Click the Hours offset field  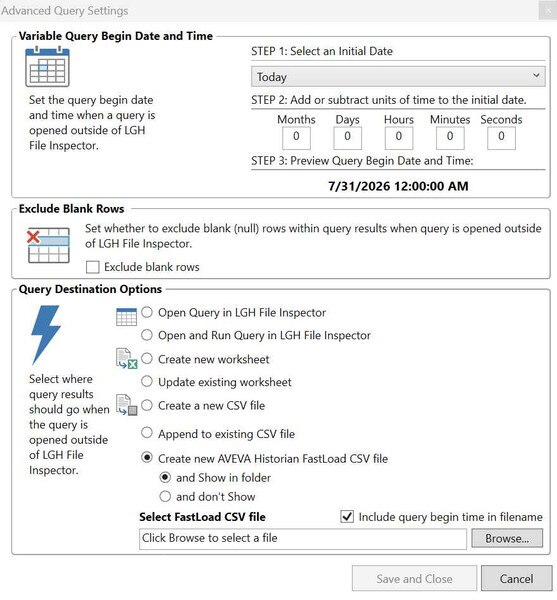(x=399, y=137)
